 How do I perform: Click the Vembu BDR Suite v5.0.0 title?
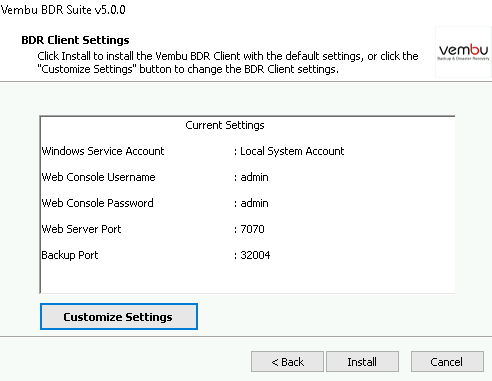tap(63, 10)
